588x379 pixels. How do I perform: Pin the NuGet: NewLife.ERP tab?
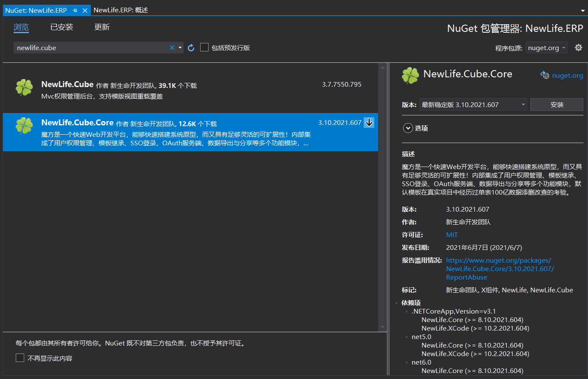[x=75, y=10]
